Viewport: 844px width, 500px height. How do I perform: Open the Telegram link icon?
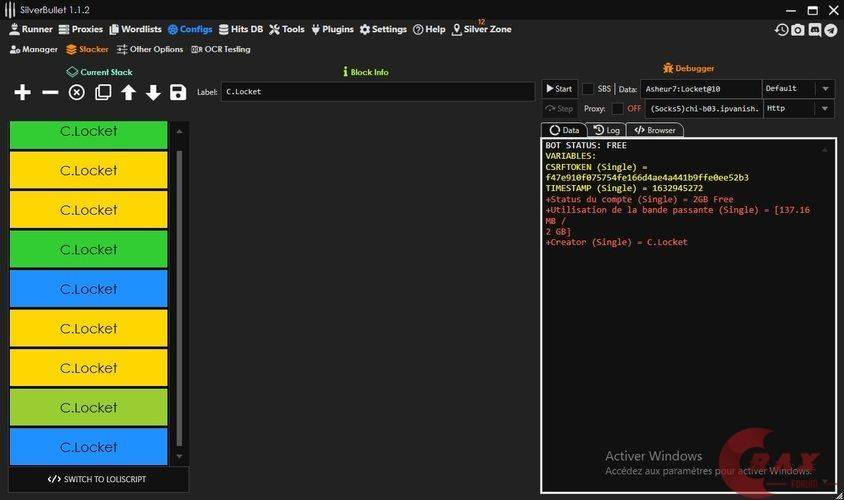(x=831, y=30)
